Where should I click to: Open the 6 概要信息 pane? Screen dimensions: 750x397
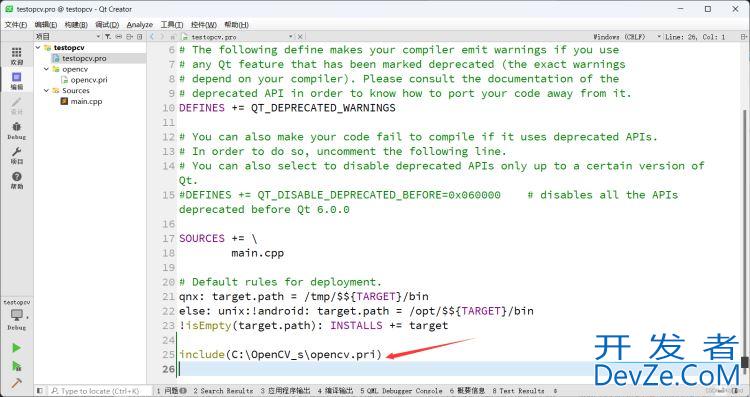(467, 391)
